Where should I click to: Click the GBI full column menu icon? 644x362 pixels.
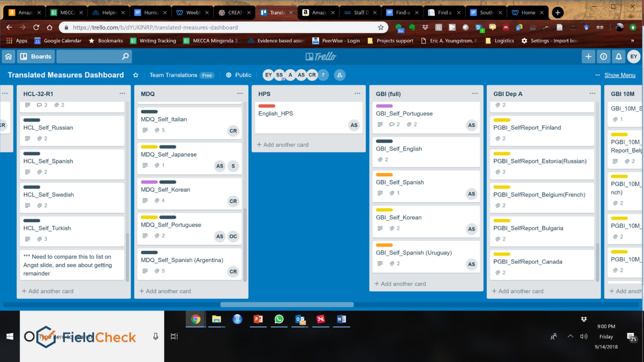click(475, 93)
